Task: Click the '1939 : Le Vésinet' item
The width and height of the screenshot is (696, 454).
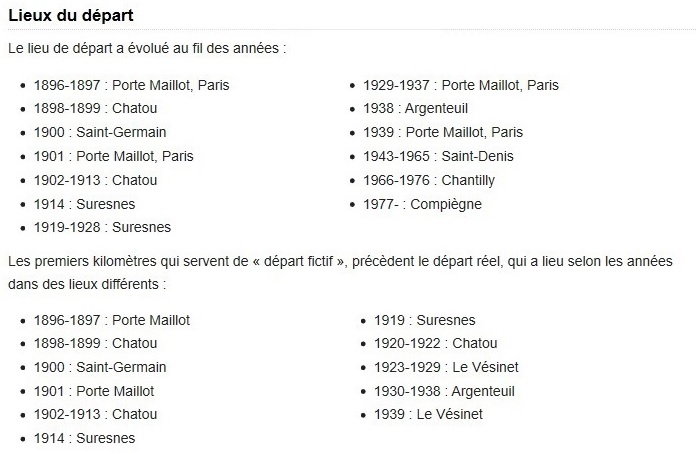Action: (x=428, y=414)
